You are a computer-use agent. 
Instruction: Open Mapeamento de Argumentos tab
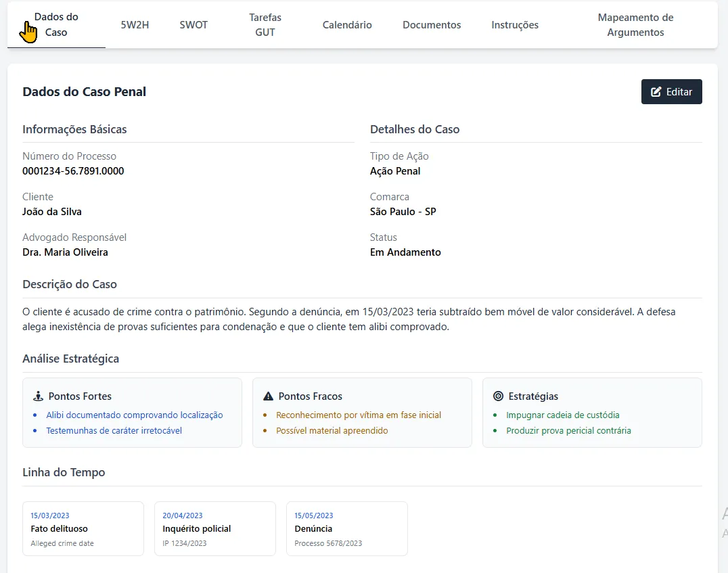point(635,24)
